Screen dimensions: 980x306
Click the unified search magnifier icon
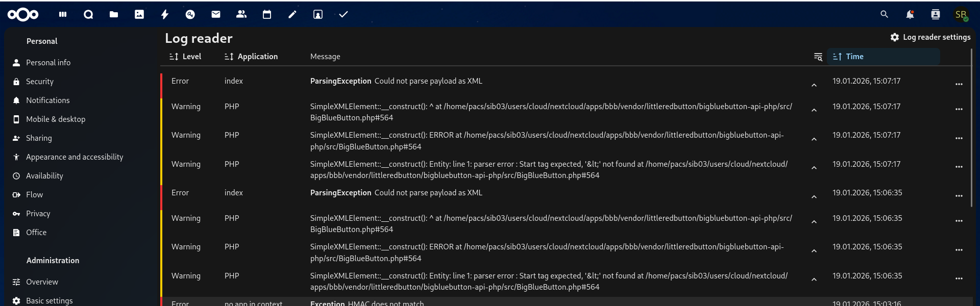[884, 15]
